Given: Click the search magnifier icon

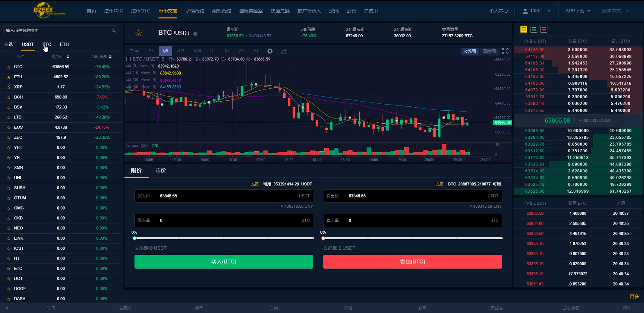Looking at the screenshot, I should click(114, 30).
